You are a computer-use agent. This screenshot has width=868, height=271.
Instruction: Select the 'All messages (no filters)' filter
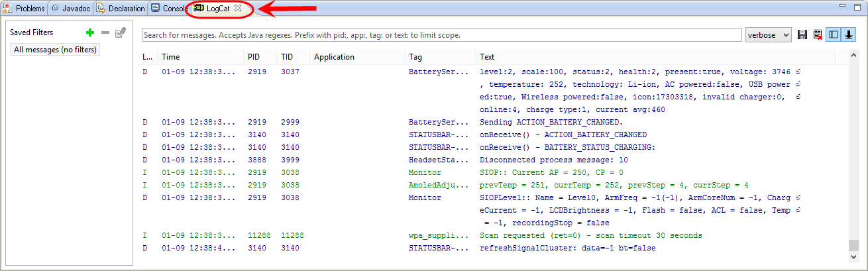[55, 50]
